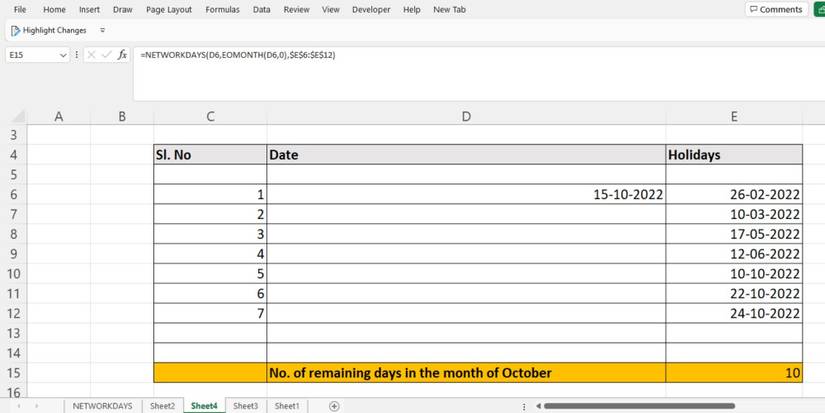Open the Help tab
The image size is (825, 413).
[x=411, y=9]
